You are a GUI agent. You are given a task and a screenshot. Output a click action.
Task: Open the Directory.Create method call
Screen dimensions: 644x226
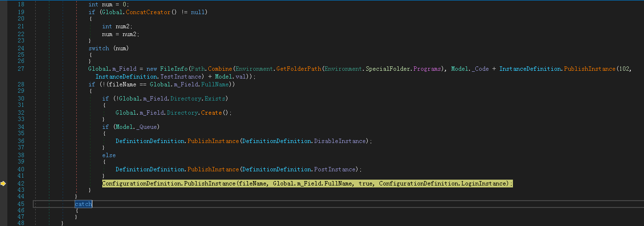tap(211, 112)
